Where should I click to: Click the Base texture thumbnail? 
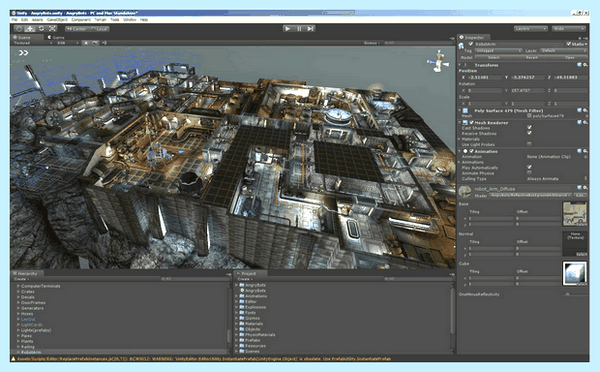[574, 214]
